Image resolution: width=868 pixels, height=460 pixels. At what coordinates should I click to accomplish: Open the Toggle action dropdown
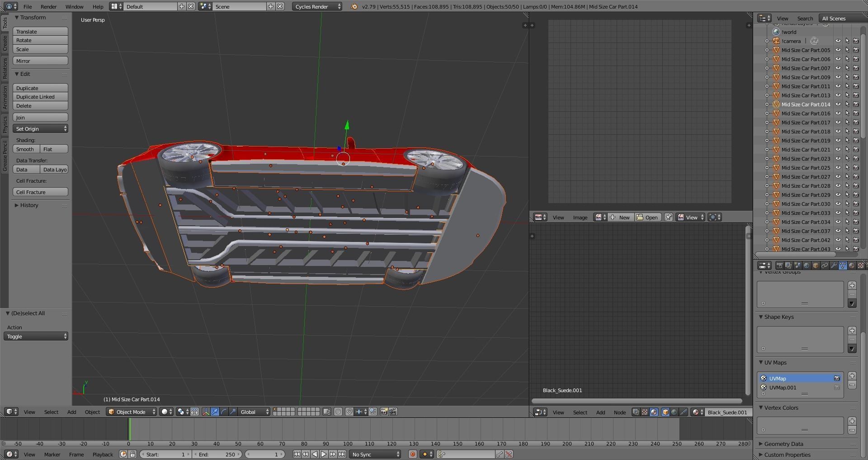coord(36,337)
